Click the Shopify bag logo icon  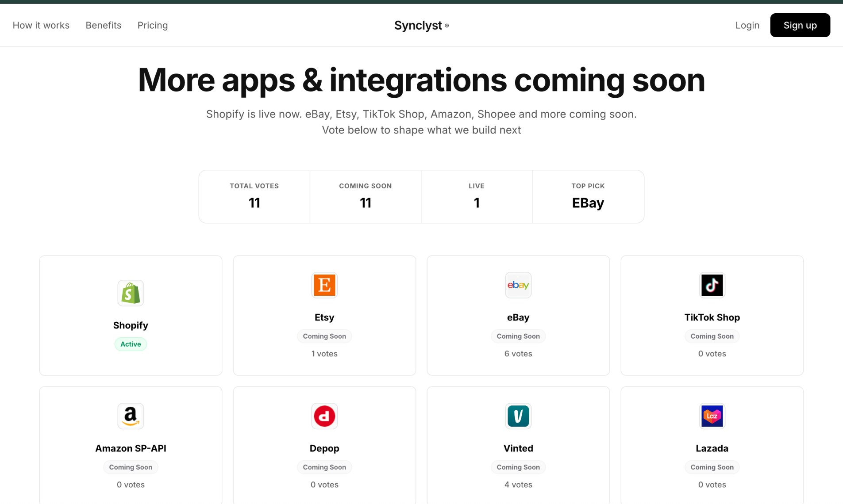131,293
